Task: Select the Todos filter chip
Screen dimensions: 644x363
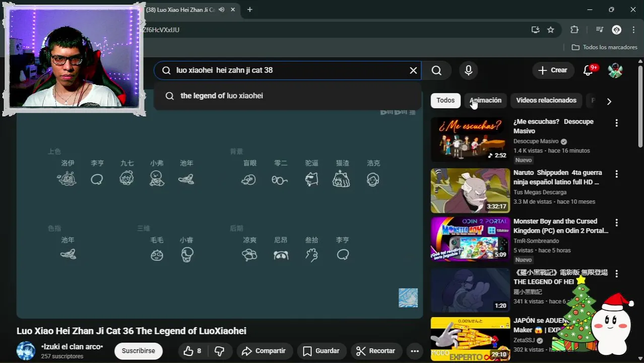Action: coord(445,100)
